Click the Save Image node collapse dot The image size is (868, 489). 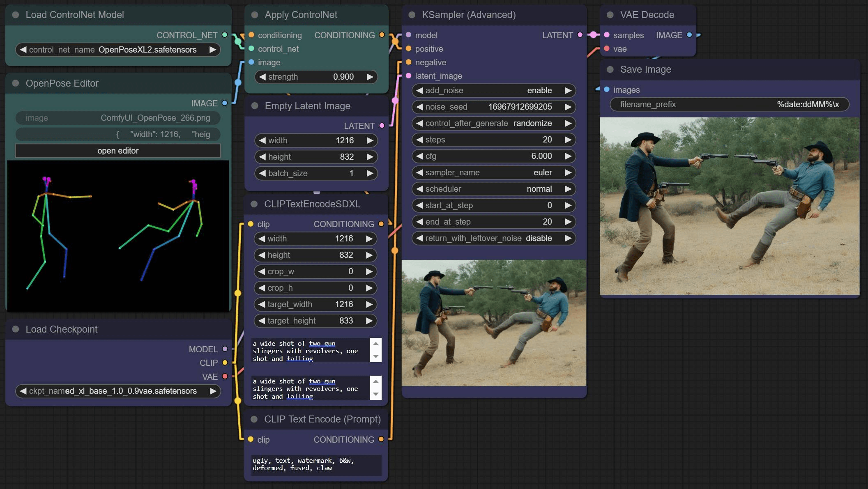point(610,69)
